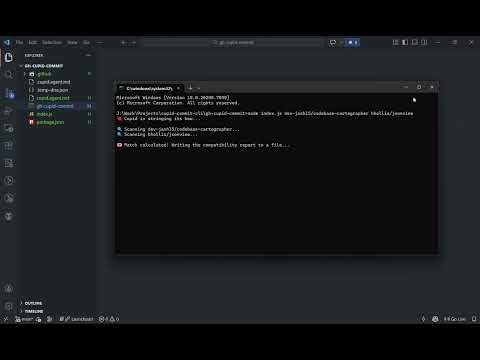Select the highlighted gh-cupid-commit file
Image resolution: width=480 pixels, height=360 pixels.
coord(55,106)
